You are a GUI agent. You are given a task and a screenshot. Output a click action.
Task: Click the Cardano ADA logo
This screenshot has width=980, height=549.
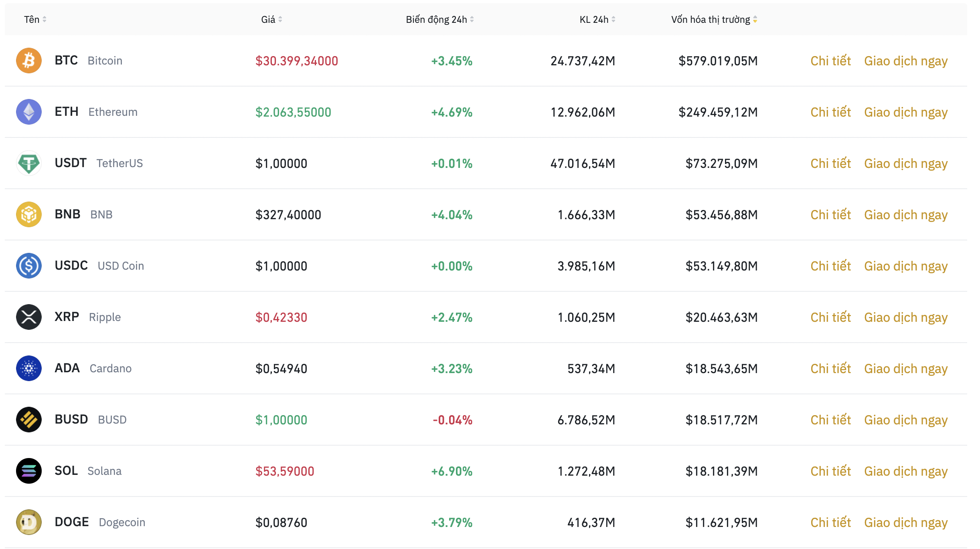(29, 368)
